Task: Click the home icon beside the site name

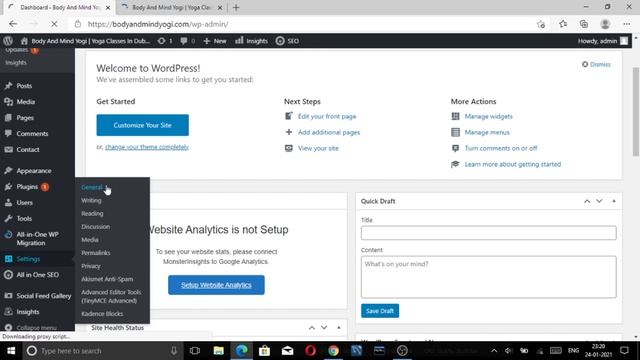Action: [24, 41]
